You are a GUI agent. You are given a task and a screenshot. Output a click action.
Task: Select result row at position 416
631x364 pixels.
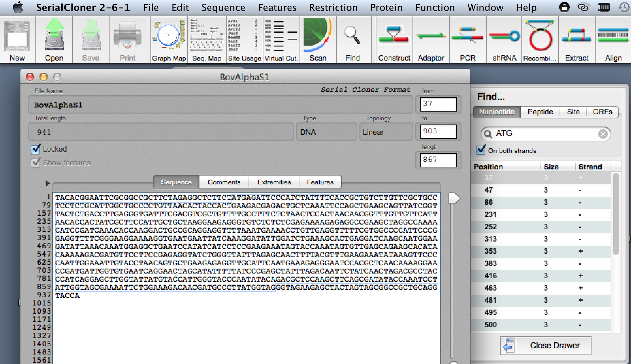click(541, 276)
